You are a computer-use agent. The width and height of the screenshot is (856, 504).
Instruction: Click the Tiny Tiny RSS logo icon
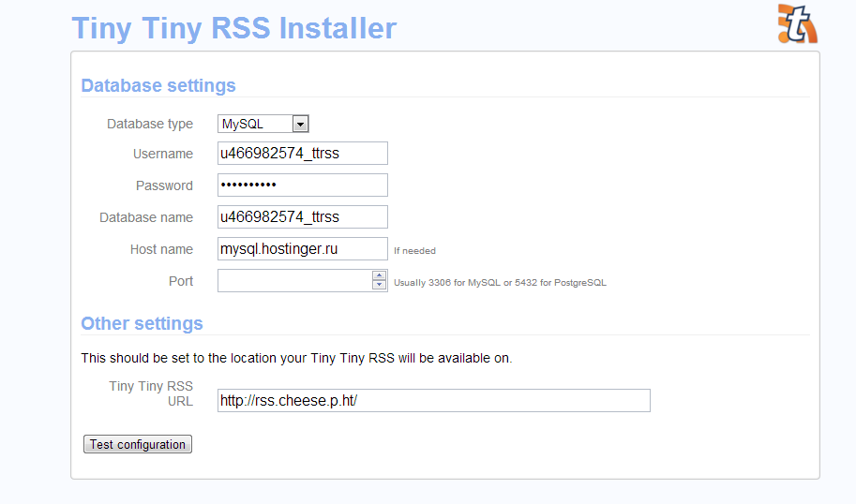798,24
